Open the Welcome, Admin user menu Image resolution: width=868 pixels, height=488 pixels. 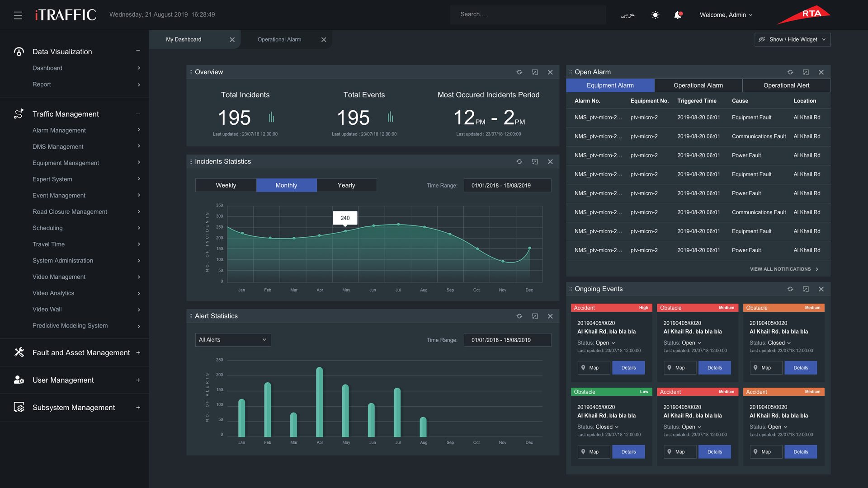click(726, 15)
